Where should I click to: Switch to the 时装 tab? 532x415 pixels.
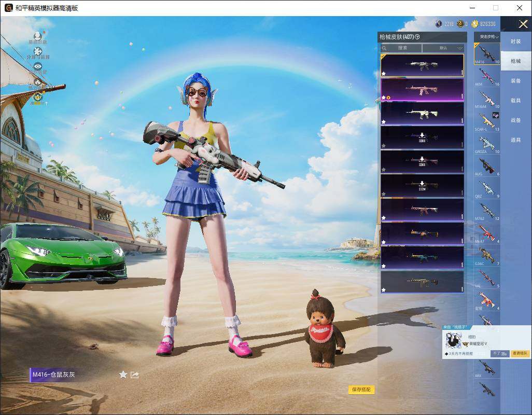coord(516,41)
